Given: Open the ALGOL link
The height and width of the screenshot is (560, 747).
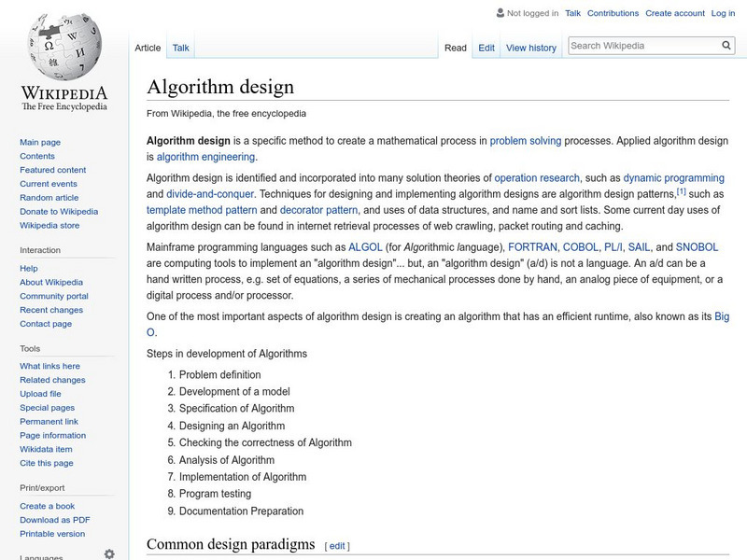Looking at the screenshot, I should pyautogui.click(x=365, y=247).
